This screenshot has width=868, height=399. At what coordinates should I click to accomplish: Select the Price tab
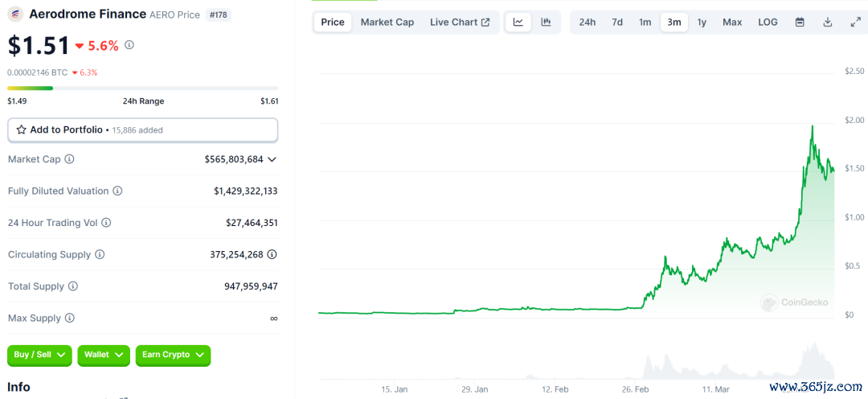click(x=333, y=23)
